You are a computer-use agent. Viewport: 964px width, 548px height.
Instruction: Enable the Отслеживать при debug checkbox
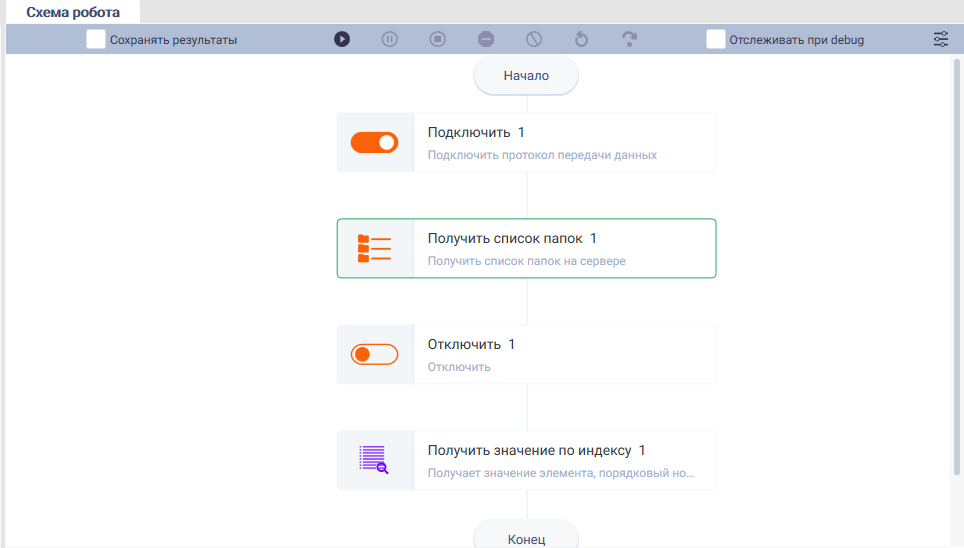tap(715, 39)
